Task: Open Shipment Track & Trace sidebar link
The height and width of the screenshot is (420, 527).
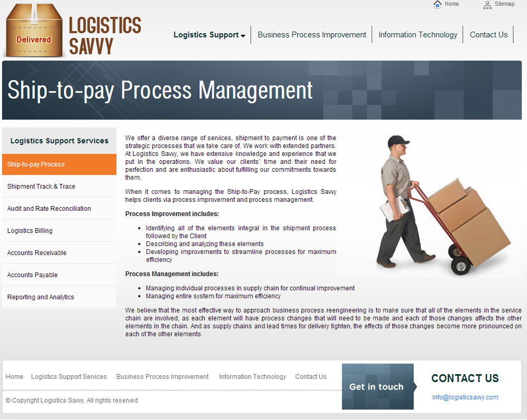Action: pos(59,187)
